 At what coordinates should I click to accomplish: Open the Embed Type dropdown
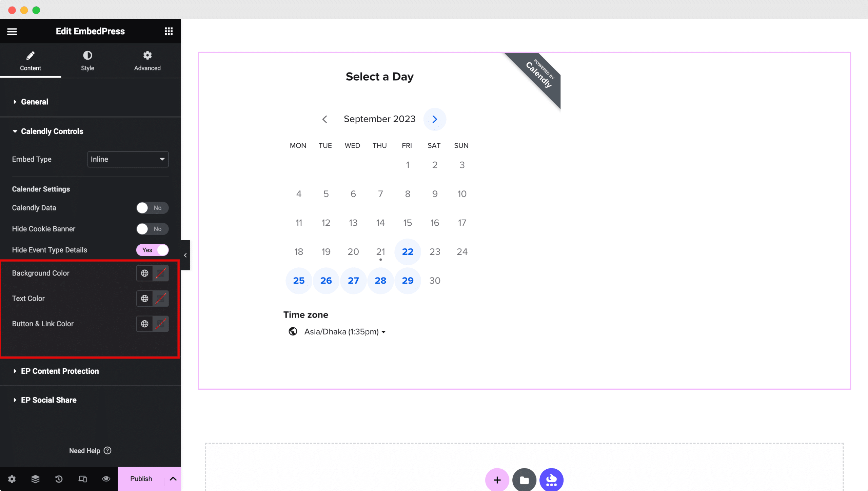127,159
